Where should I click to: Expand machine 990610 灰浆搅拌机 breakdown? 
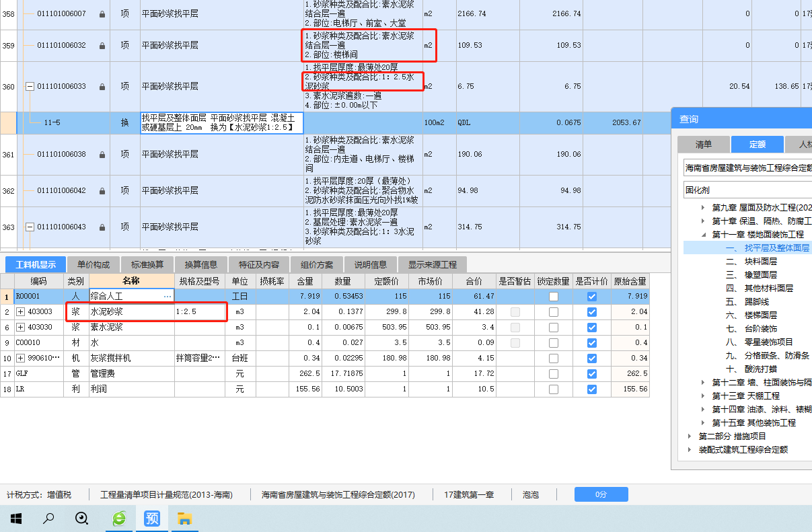tap(20, 358)
